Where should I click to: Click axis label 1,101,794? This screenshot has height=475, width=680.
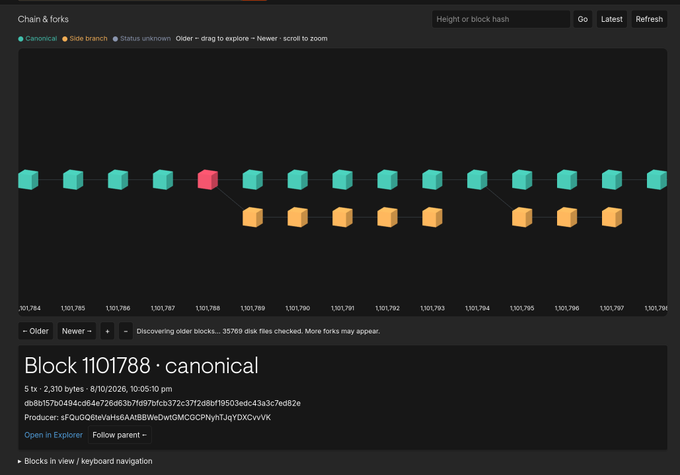477,308
